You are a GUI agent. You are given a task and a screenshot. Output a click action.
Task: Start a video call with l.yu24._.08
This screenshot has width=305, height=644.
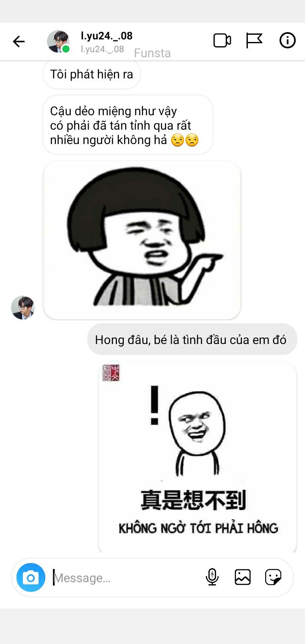(x=222, y=41)
